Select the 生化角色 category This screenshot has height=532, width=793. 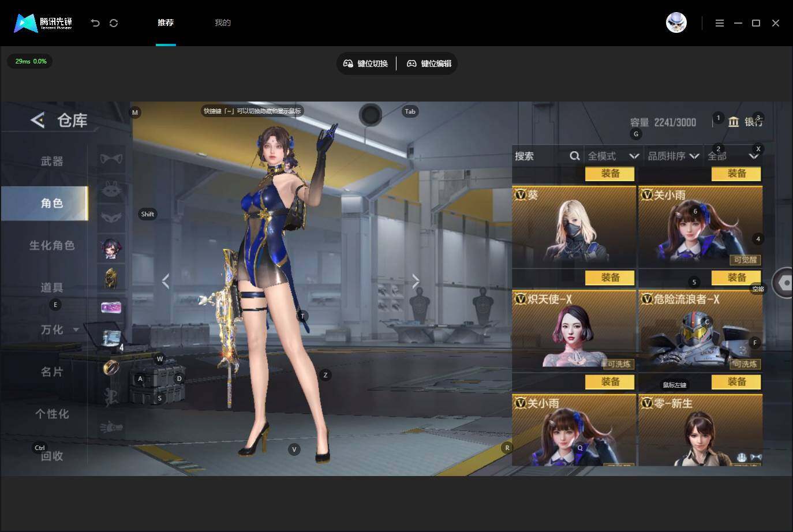[x=52, y=245]
